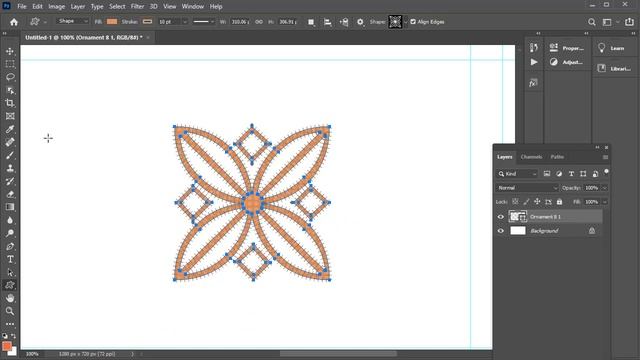This screenshot has width=640, height=360.
Task: Hide the Background layer
Action: [x=501, y=231]
